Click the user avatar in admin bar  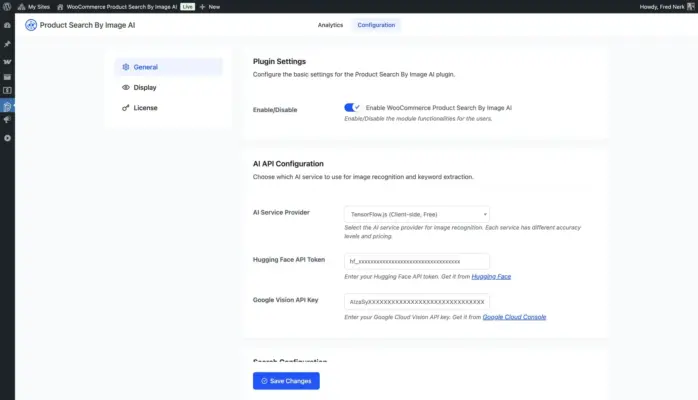click(690, 7)
